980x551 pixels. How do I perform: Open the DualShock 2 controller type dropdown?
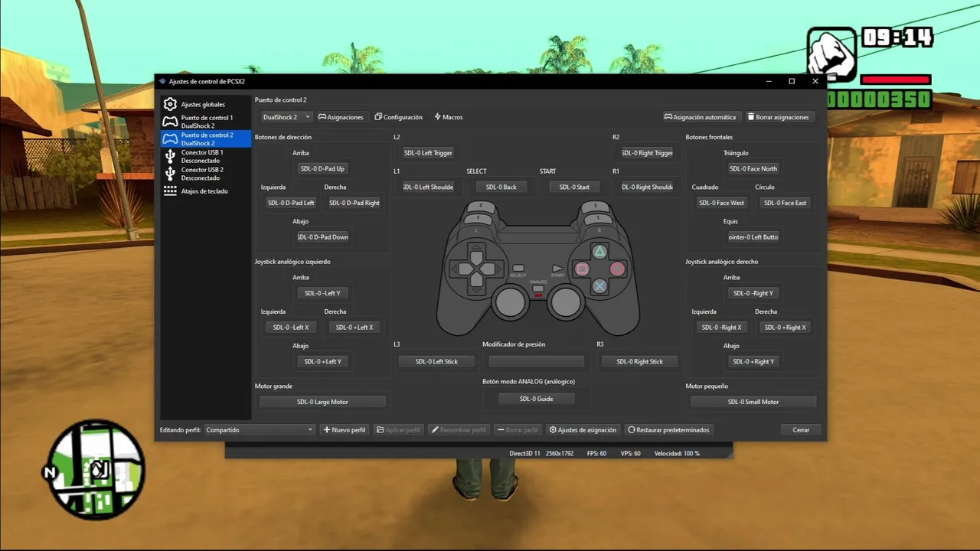pyautogui.click(x=286, y=117)
